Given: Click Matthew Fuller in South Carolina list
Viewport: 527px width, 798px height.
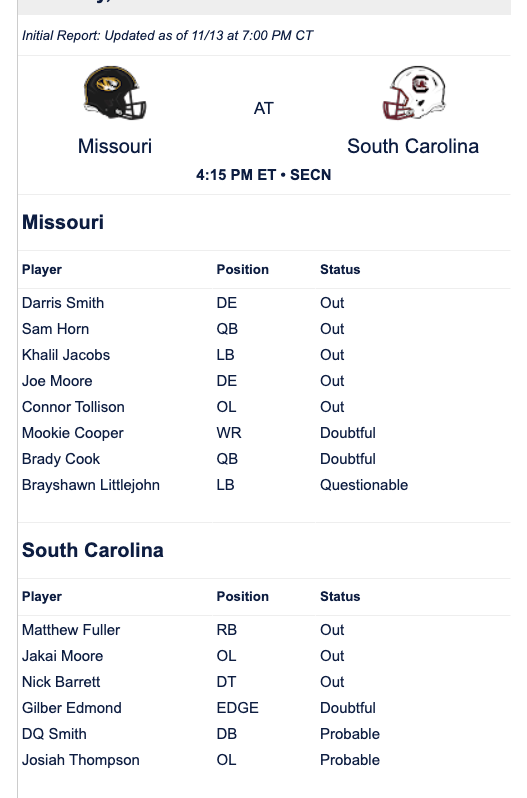Looking at the screenshot, I should coord(71,630).
